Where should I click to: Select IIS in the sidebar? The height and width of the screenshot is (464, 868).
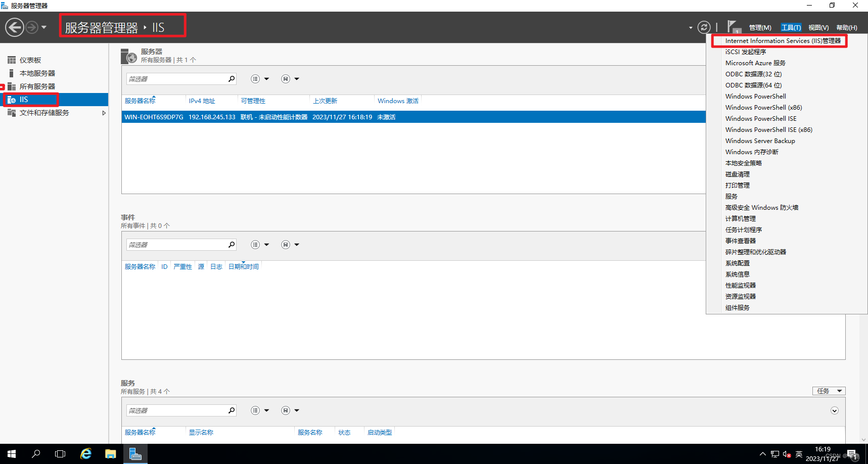[x=54, y=100]
